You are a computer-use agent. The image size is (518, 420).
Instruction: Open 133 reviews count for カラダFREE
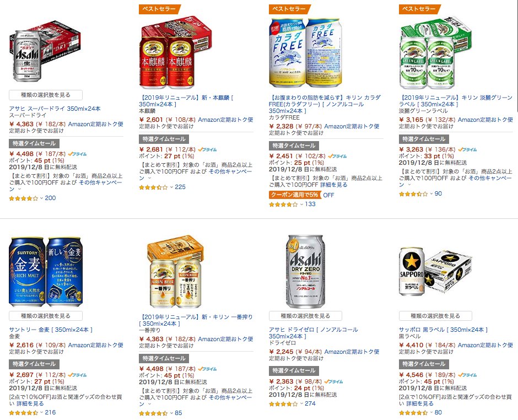click(310, 204)
